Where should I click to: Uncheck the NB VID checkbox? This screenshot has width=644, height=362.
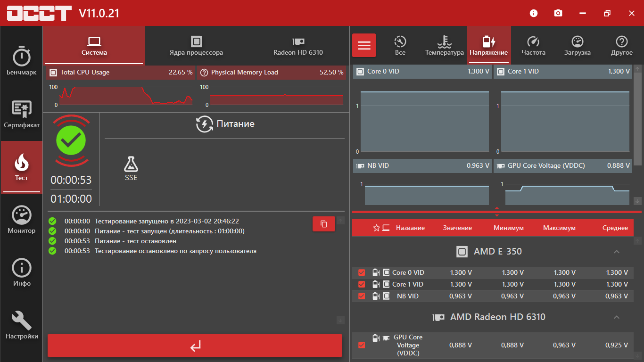pos(362,296)
